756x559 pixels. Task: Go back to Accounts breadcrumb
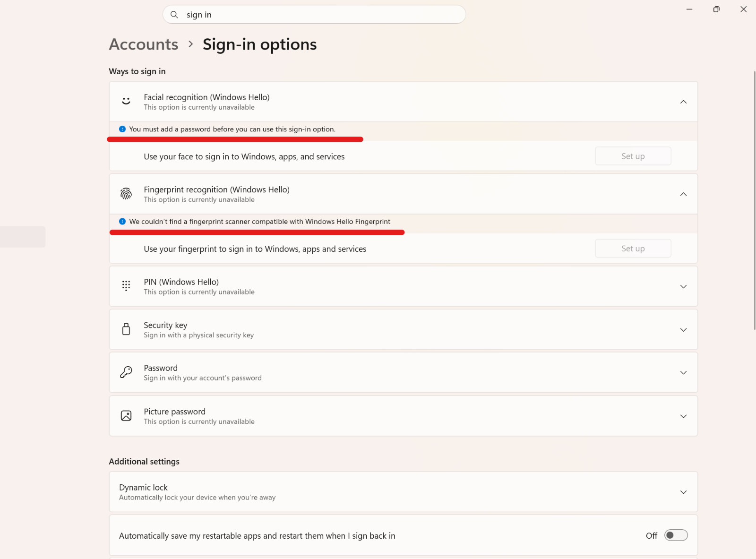coord(144,44)
